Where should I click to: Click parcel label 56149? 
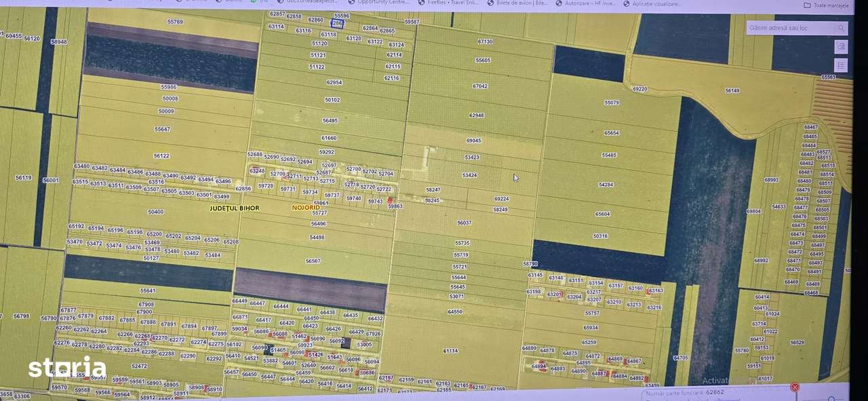pyautogui.click(x=732, y=90)
